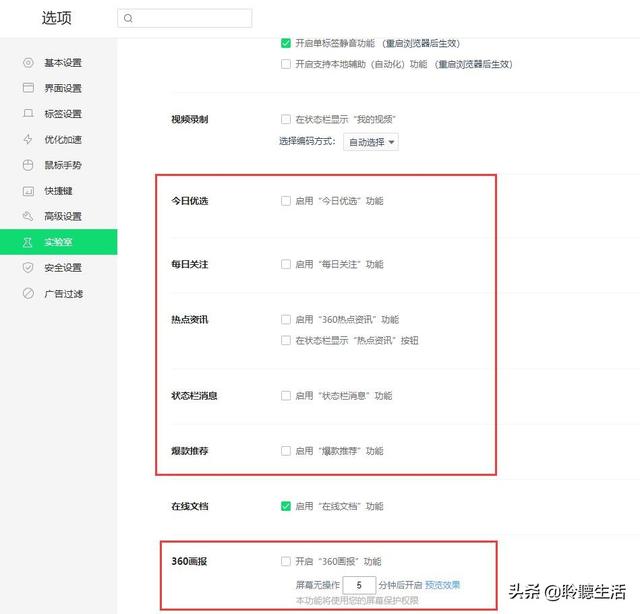The height and width of the screenshot is (614, 640).
Task: Select 实验室 sidebar item
Action: 58,242
